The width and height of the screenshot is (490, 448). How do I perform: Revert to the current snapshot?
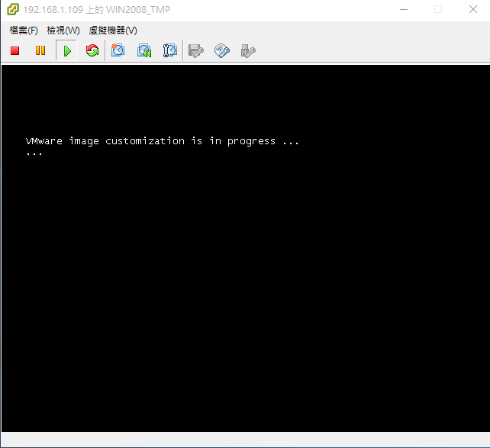(x=144, y=50)
